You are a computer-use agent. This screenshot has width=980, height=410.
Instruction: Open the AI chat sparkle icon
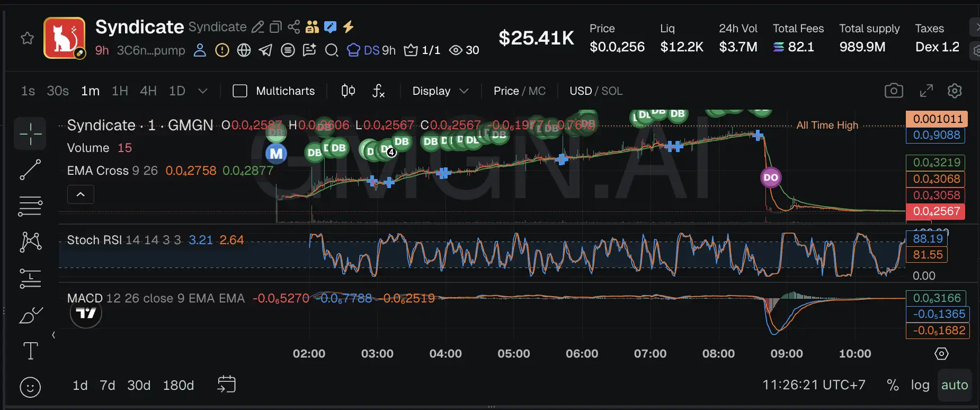[309, 50]
